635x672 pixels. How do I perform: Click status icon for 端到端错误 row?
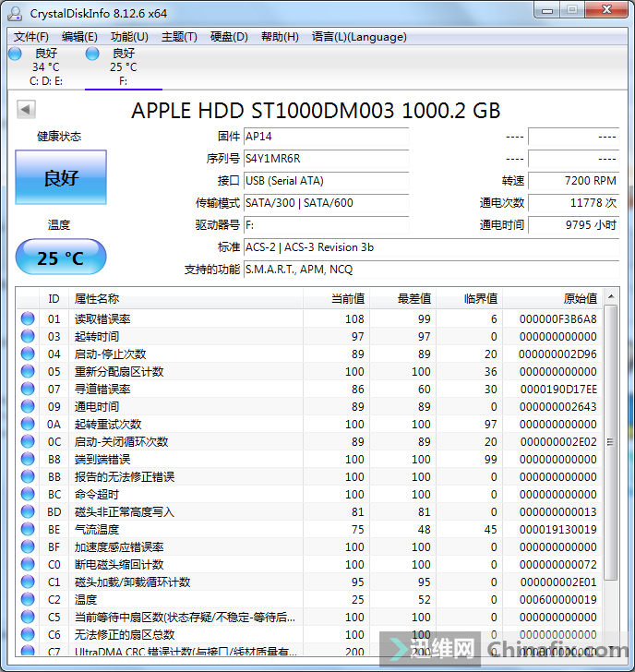pyautogui.click(x=28, y=459)
